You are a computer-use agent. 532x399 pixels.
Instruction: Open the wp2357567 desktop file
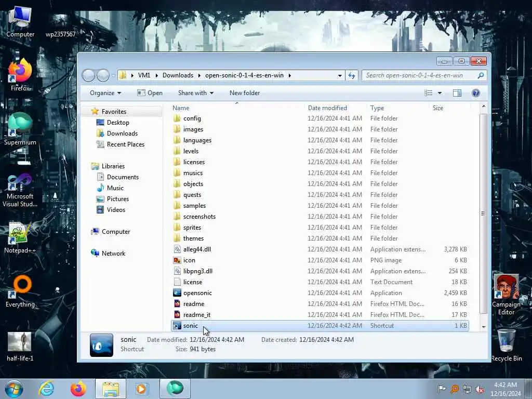click(61, 25)
